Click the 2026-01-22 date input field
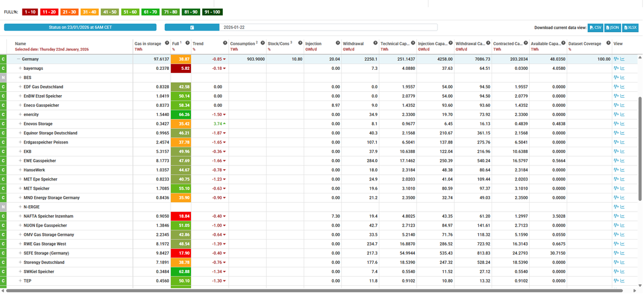Screen dimensions: 644x296 (x=328, y=27)
